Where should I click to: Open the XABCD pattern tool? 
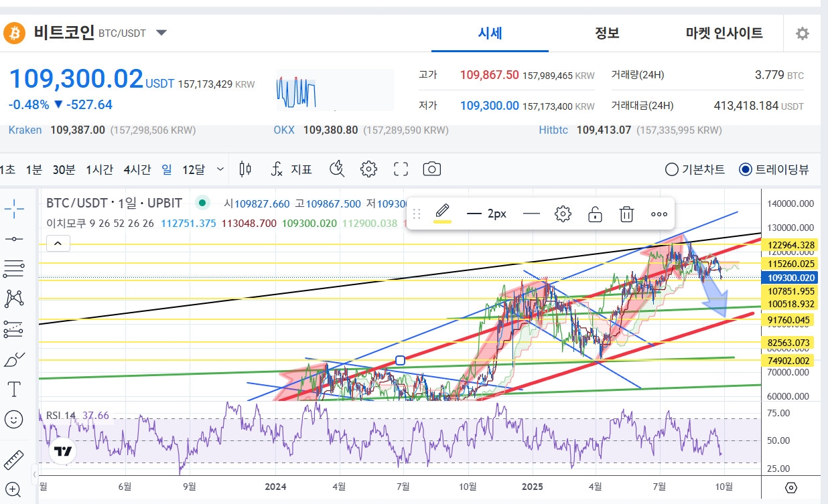14,299
